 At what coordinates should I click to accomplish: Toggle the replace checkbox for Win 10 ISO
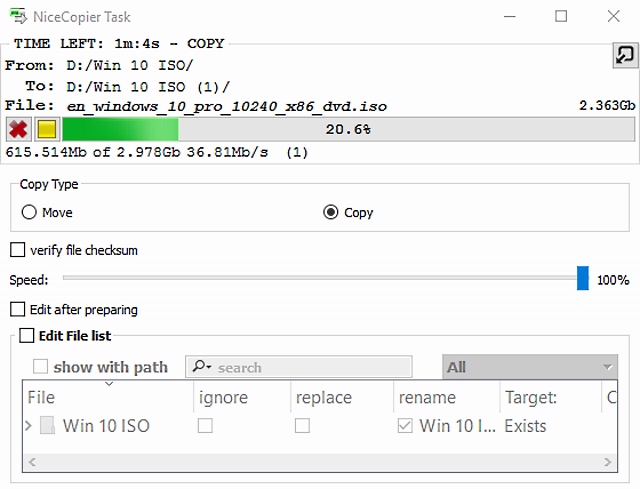(x=302, y=426)
